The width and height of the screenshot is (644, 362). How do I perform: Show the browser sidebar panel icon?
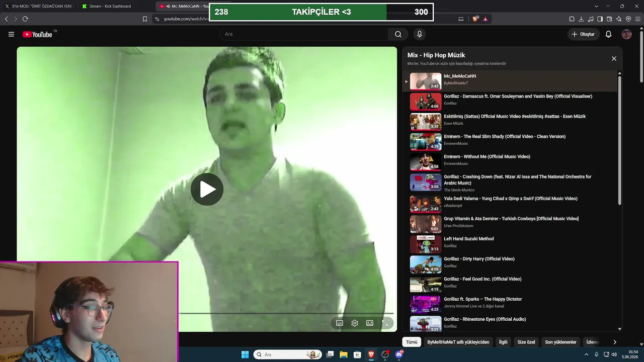coord(600,19)
